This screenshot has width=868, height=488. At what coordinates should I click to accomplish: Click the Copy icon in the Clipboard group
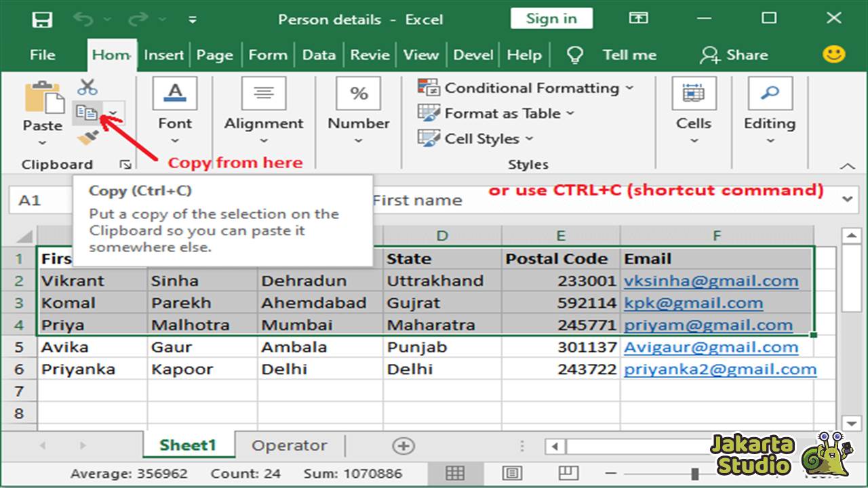click(x=87, y=113)
